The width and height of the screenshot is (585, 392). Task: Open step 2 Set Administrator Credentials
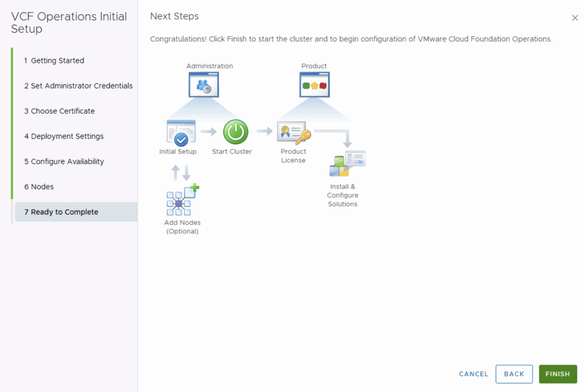[78, 86]
